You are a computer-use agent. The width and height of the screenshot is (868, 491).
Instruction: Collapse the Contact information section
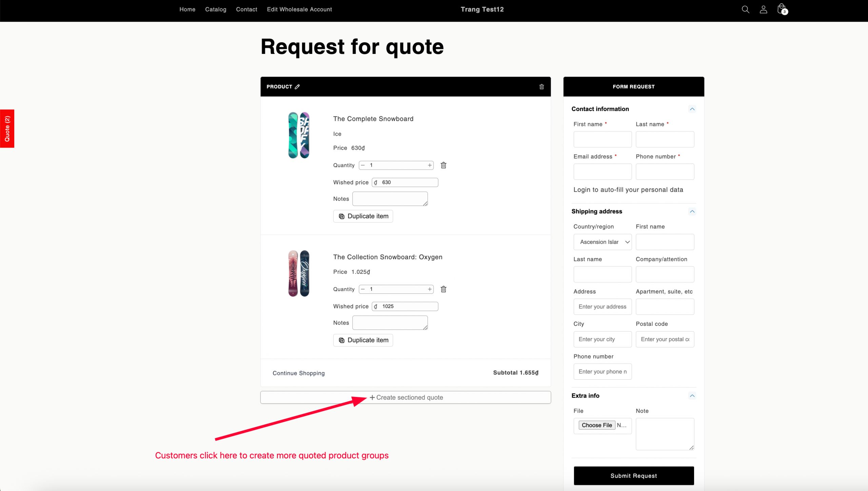tap(692, 109)
